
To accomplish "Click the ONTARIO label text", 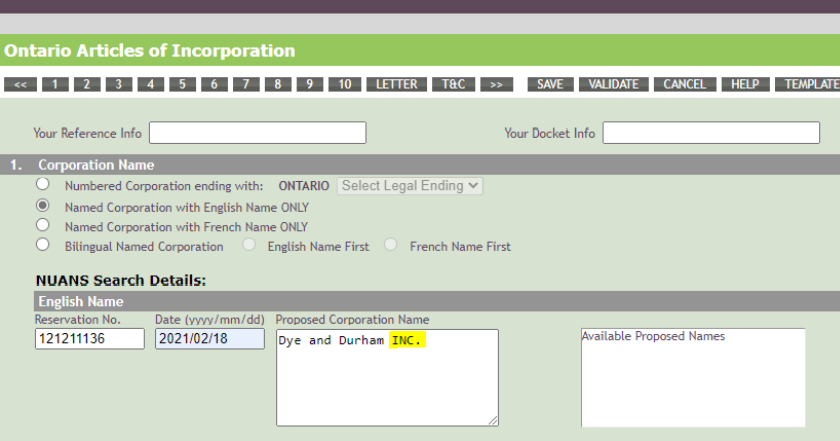I will 304,186.
